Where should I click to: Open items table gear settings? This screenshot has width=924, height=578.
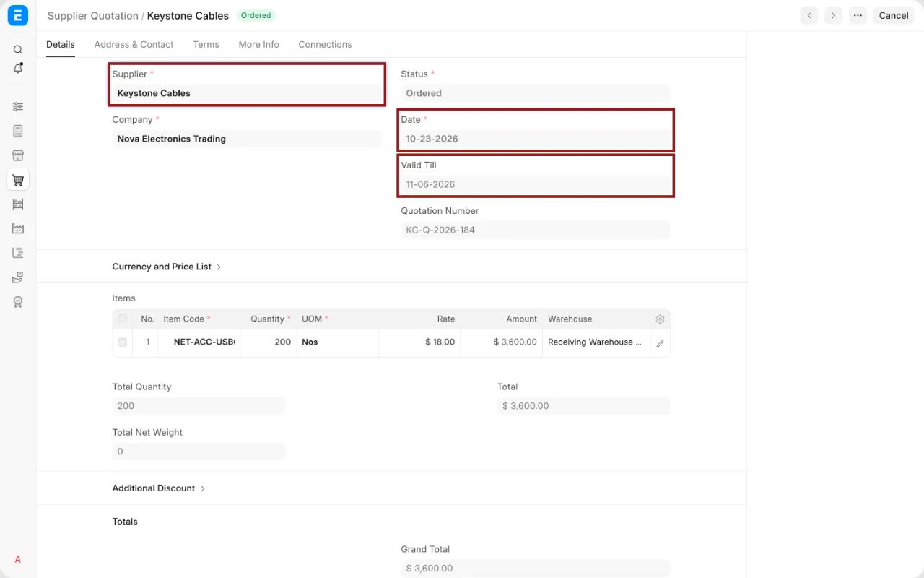pyautogui.click(x=660, y=319)
